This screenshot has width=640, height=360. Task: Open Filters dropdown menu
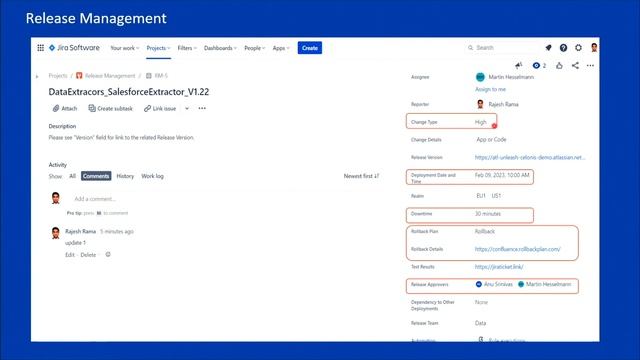coord(187,48)
